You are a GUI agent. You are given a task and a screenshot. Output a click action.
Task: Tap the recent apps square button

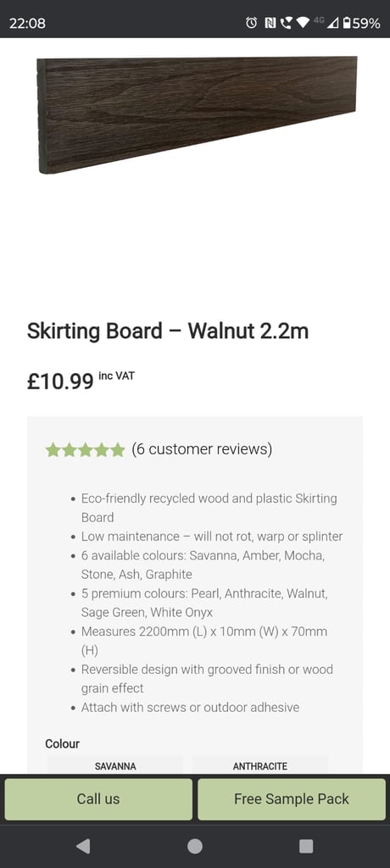pyautogui.click(x=306, y=846)
